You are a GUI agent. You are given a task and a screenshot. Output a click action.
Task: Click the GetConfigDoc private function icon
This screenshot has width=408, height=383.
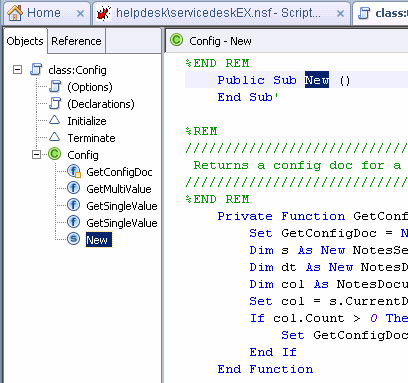74,171
